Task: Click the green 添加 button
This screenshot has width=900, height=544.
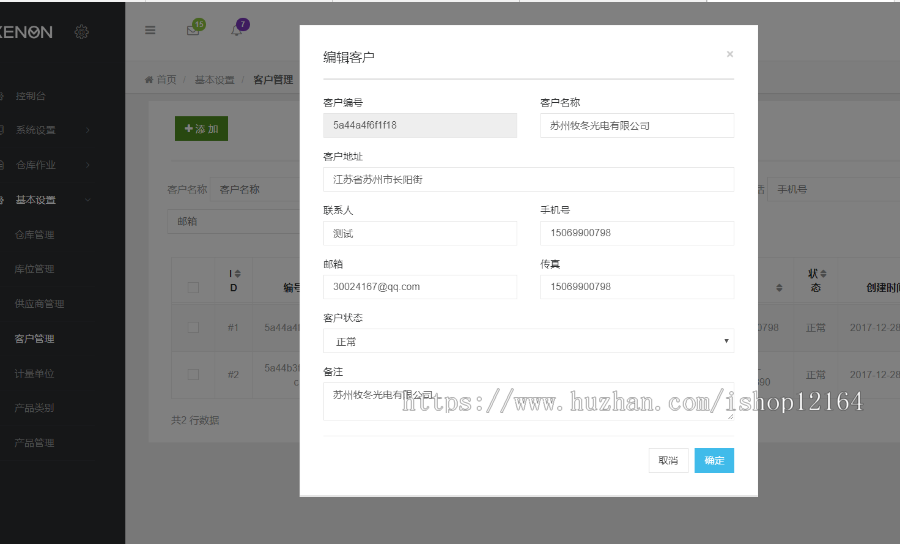Action: 201,129
